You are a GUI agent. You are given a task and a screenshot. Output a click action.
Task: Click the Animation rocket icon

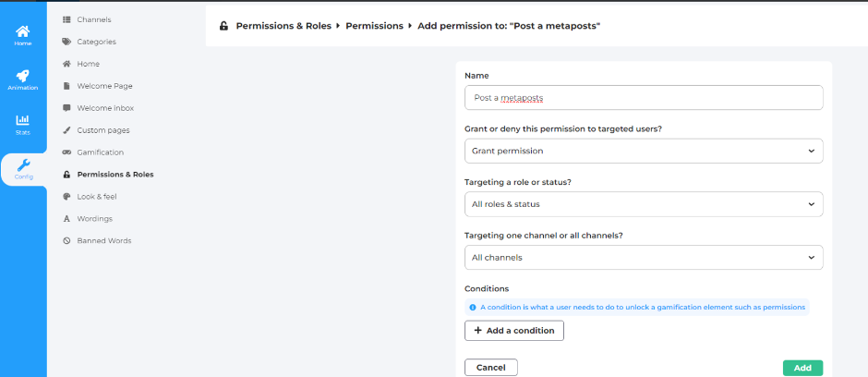pos(23,76)
